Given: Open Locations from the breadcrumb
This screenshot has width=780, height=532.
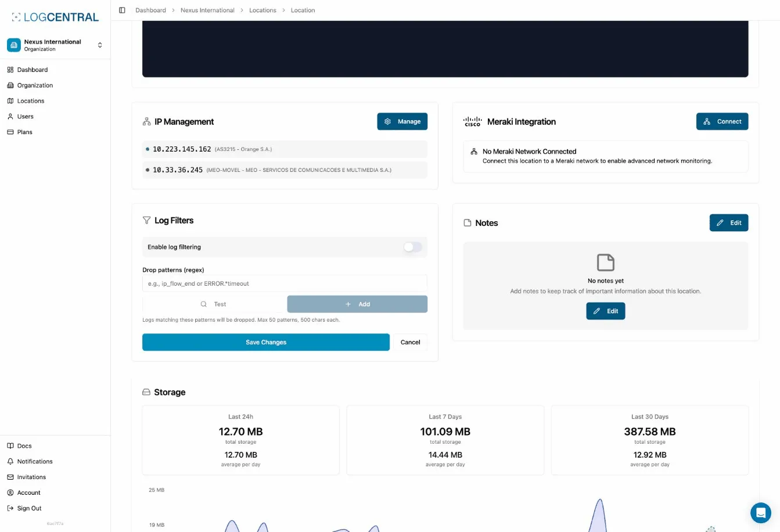Looking at the screenshot, I should [x=263, y=10].
